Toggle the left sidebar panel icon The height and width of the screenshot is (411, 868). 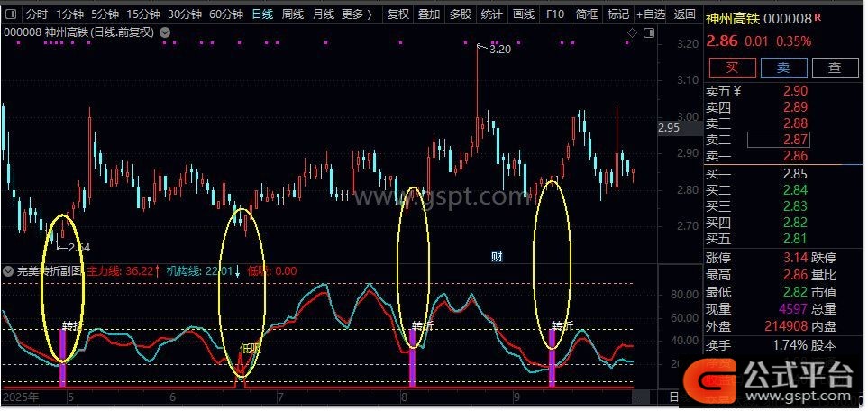[10, 14]
